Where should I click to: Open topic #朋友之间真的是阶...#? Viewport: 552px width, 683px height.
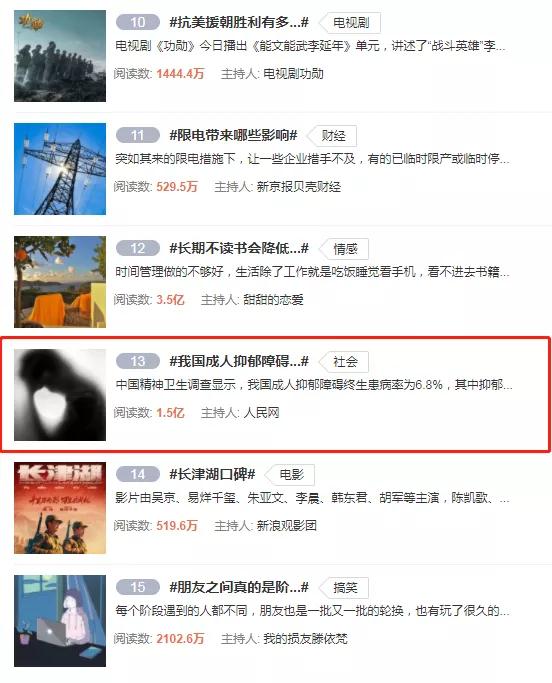239,587
